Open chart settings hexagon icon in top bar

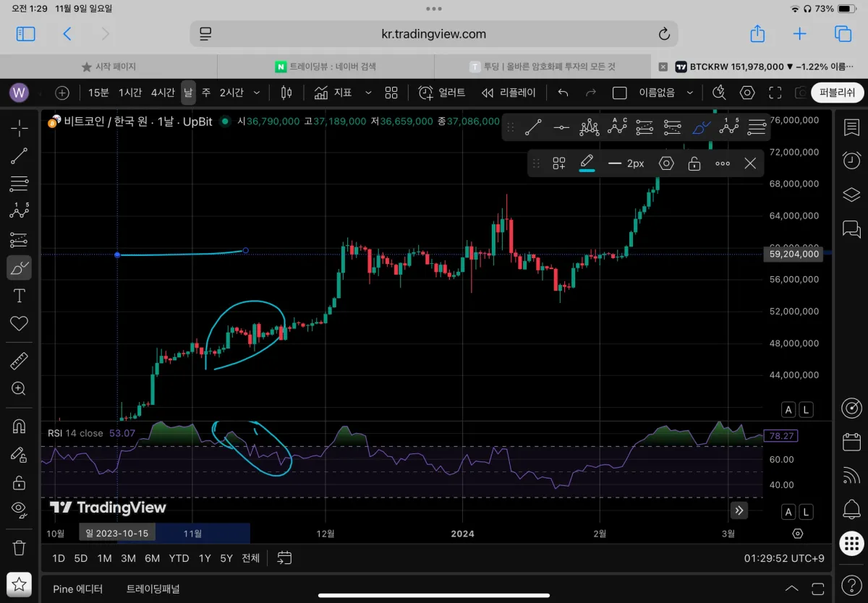tap(747, 93)
